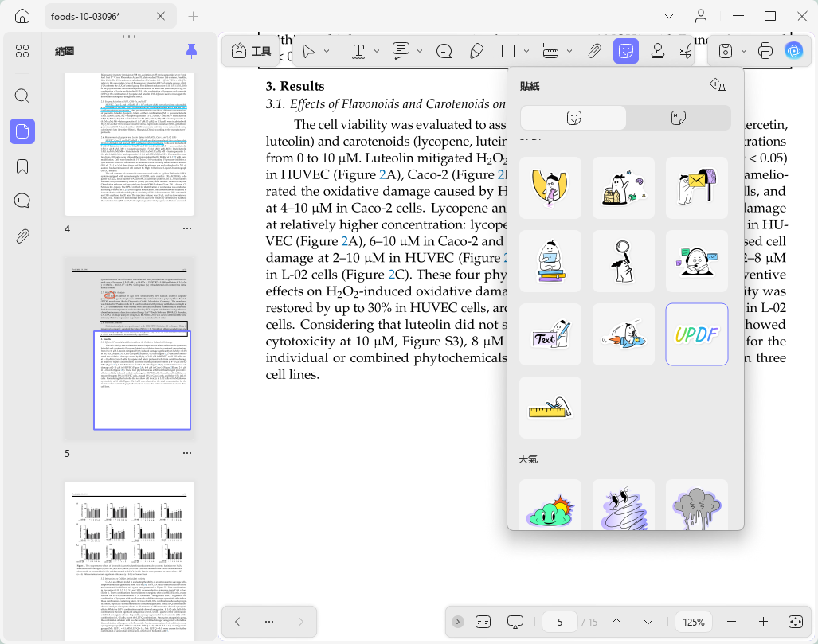Screen dimensions: 818x644
Task: Select the signature tool
Action: tap(686, 51)
